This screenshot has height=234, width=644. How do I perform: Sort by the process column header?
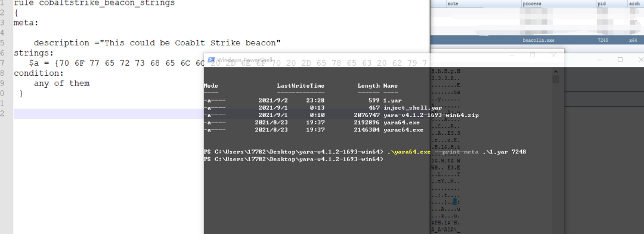tap(559, 4)
